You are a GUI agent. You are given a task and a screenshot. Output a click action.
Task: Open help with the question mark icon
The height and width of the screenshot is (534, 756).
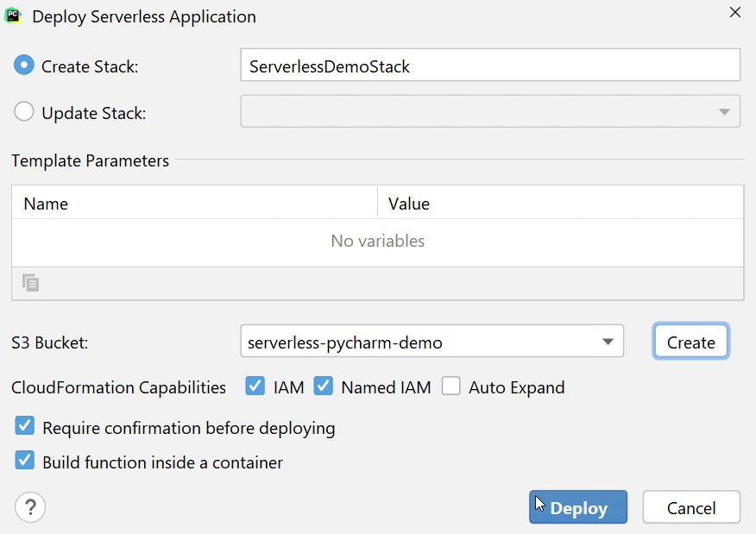click(x=30, y=507)
